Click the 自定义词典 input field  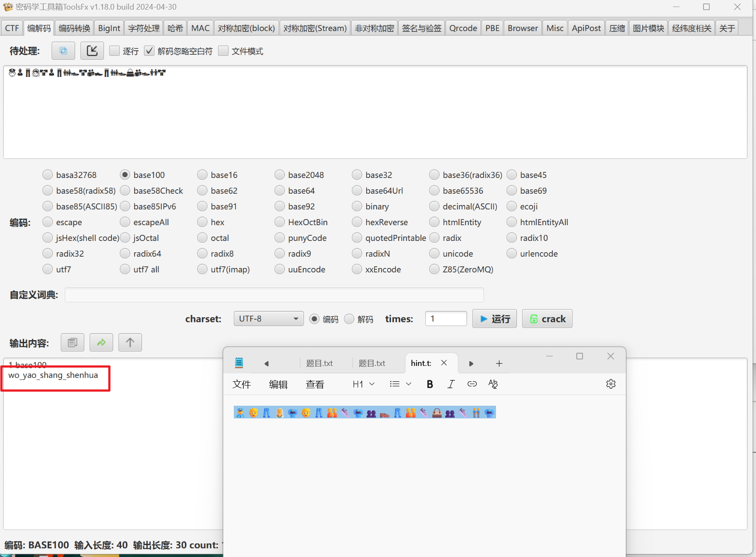click(274, 295)
